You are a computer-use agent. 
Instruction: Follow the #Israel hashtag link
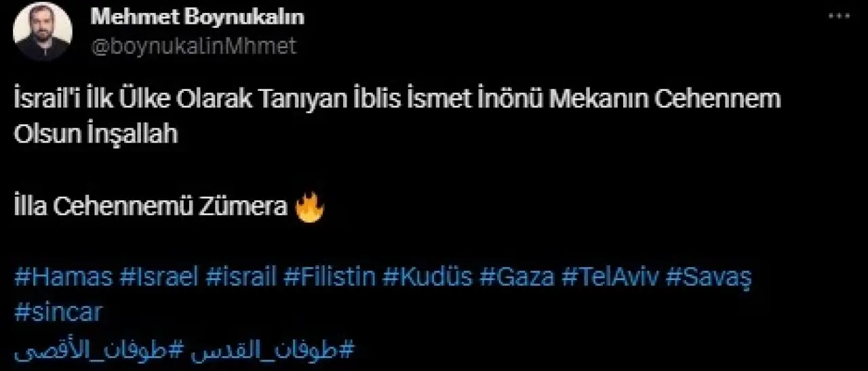(x=159, y=277)
